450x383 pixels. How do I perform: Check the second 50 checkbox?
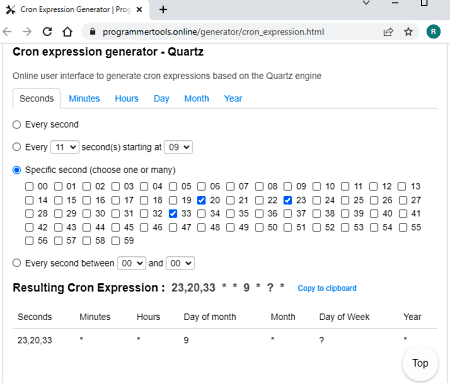(259, 227)
